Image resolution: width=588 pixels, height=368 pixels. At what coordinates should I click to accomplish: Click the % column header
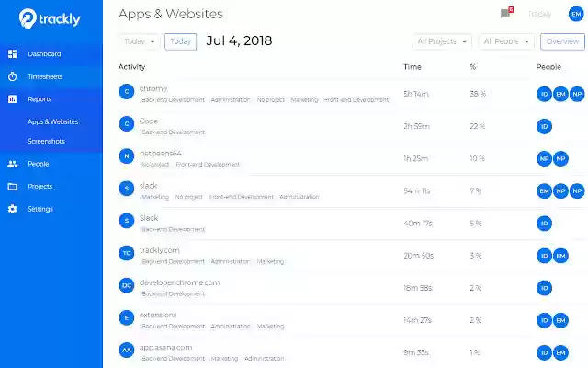(x=473, y=67)
